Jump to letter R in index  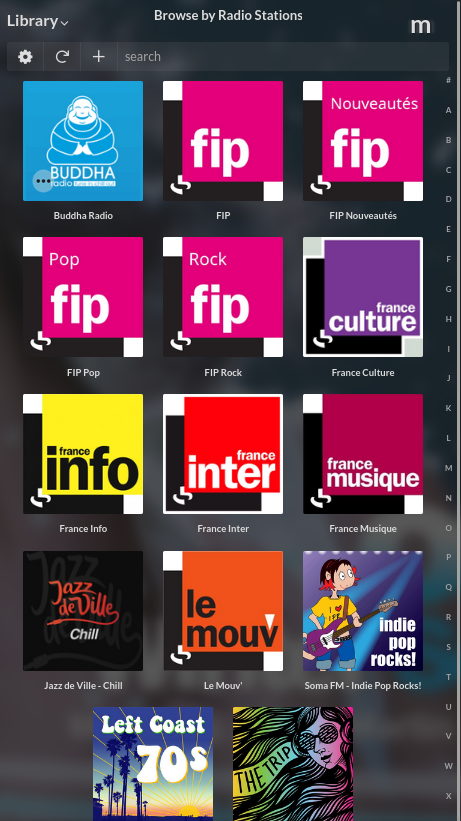pos(448,617)
